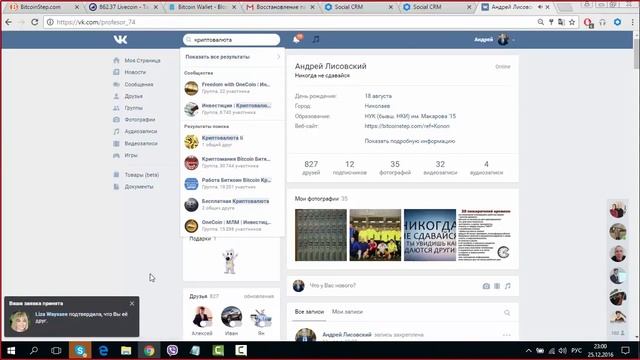Switch to the Bitcoin Wallet browser tab
Viewport: 640px width, 360px height.
click(202, 7)
